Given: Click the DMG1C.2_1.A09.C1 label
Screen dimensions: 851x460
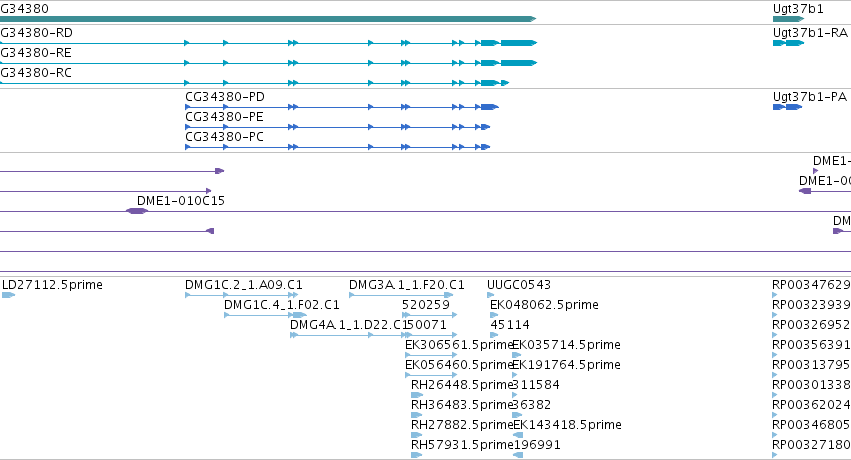Looking at the screenshot, I should (x=244, y=285).
